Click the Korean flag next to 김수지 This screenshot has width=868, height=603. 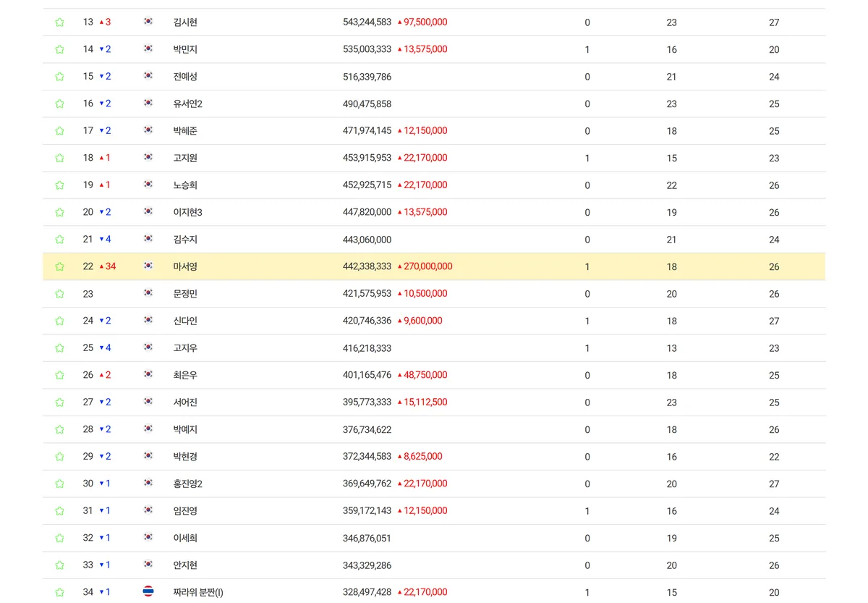pos(148,239)
